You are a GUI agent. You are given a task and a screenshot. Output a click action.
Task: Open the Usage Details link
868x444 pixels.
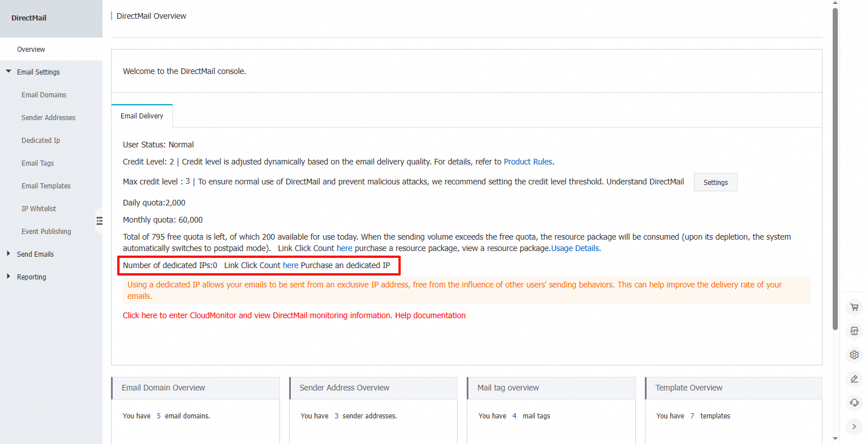click(x=575, y=248)
